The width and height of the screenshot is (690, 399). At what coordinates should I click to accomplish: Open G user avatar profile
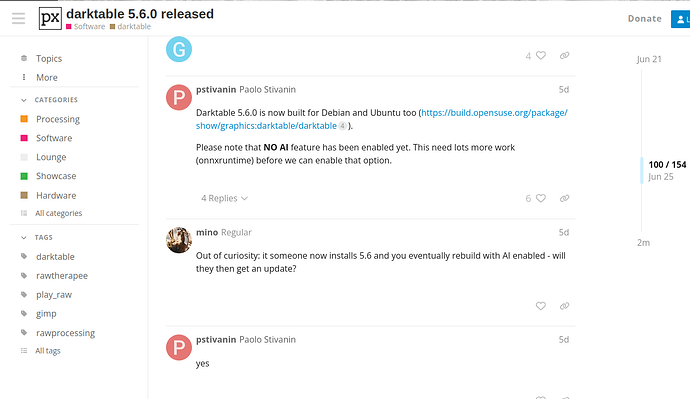click(179, 49)
